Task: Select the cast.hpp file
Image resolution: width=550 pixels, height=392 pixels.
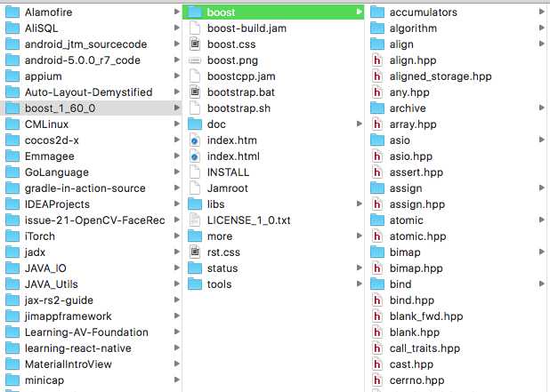Action: coord(456,364)
